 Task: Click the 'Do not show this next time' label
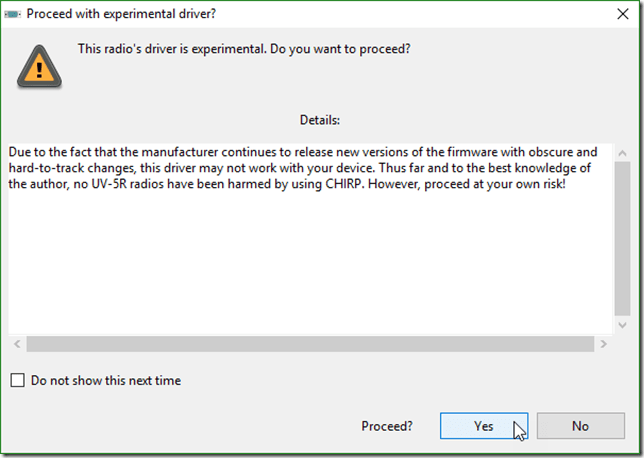click(x=106, y=380)
